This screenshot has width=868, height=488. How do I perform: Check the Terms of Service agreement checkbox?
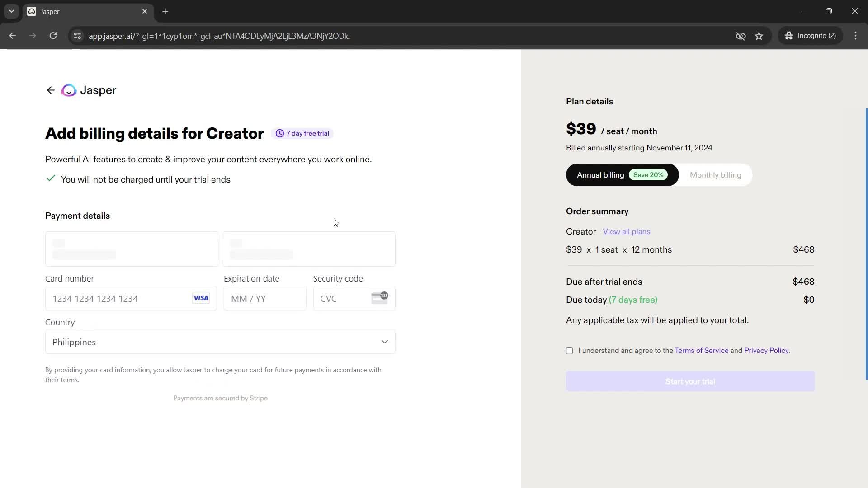tap(569, 350)
